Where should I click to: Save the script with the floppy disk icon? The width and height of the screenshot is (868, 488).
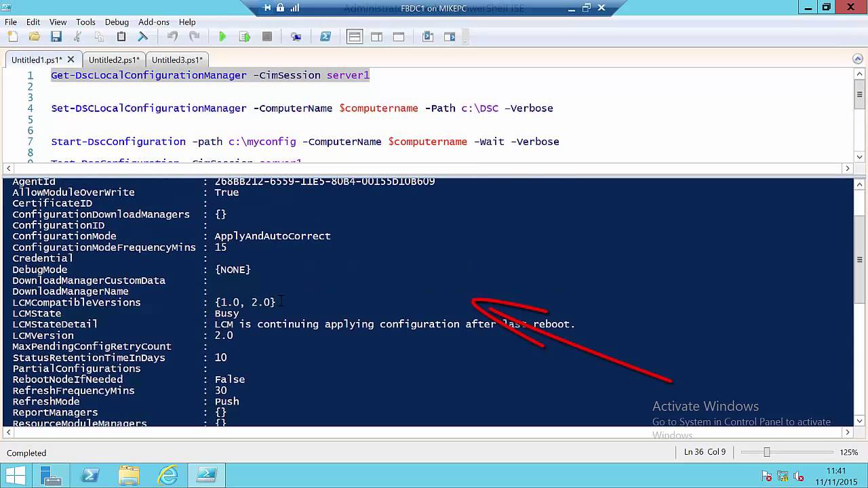tap(56, 37)
